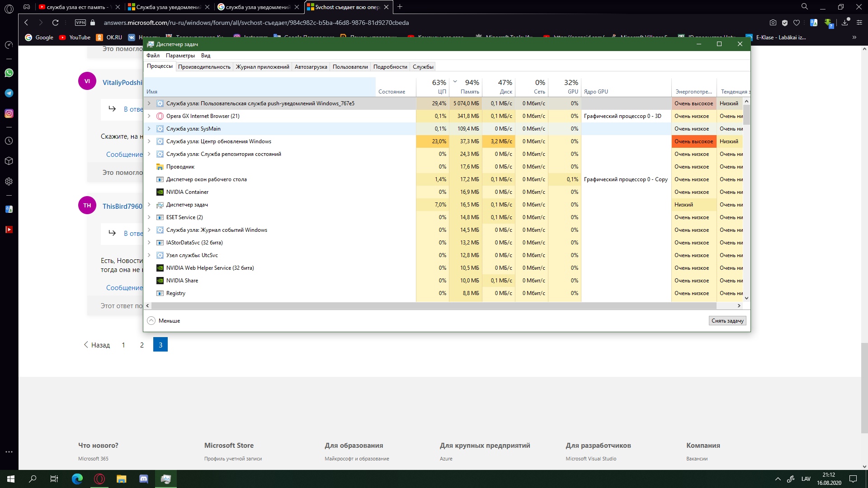Sort processes by ЦП column header
868x488 pixels.
pos(433,86)
